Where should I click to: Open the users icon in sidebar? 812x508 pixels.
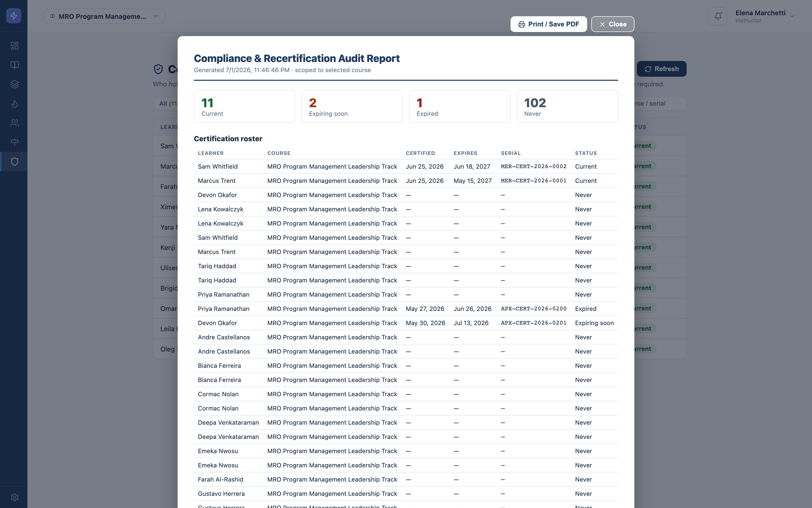click(x=14, y=123)
